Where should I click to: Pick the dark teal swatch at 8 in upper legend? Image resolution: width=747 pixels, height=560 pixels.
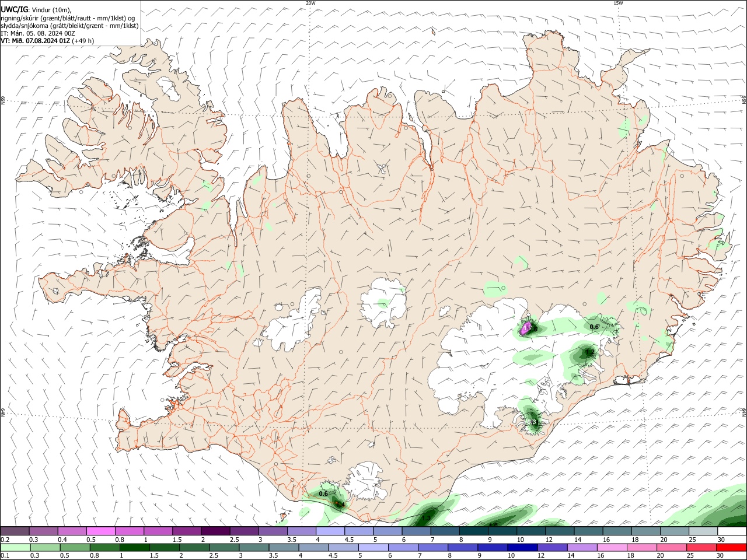coord(474,531)
